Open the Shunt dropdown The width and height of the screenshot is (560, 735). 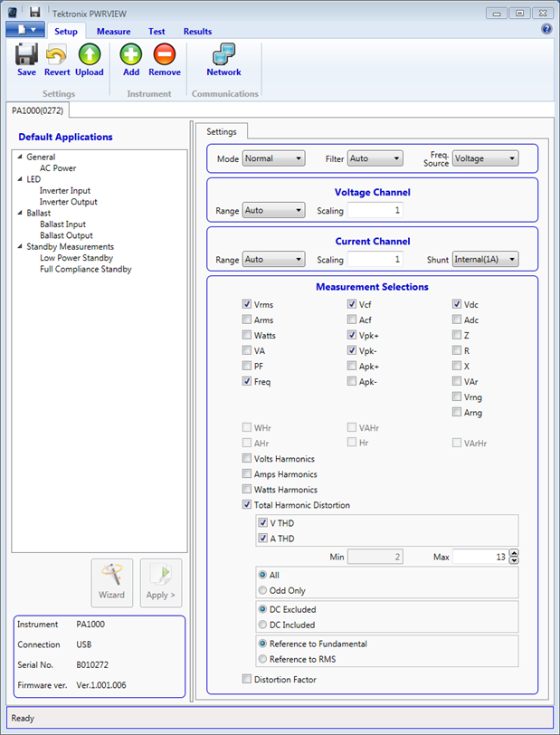coord(485,259)
